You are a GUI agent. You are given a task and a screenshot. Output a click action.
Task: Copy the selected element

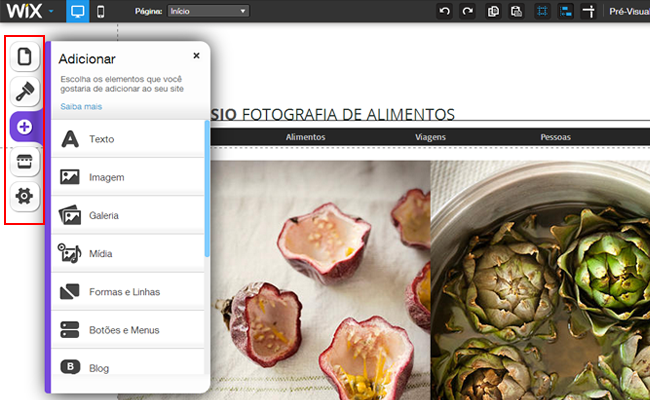[x=493, y=11]
